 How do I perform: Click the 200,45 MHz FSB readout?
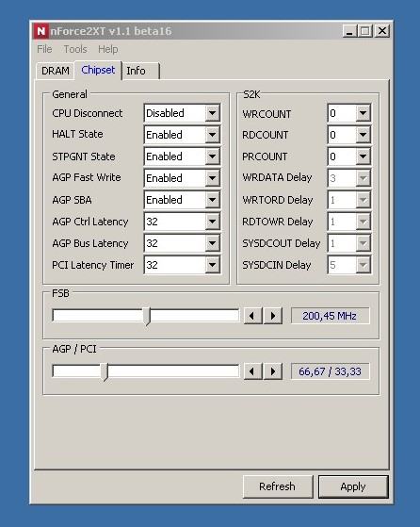330,316
